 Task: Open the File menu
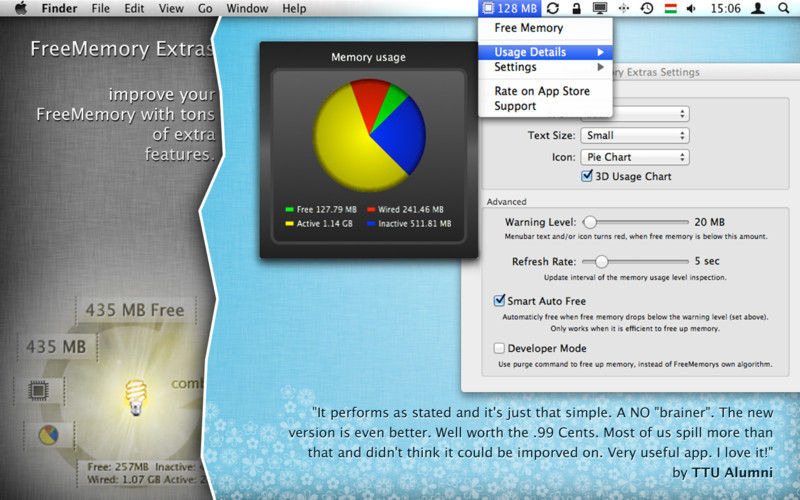point(101,8)
